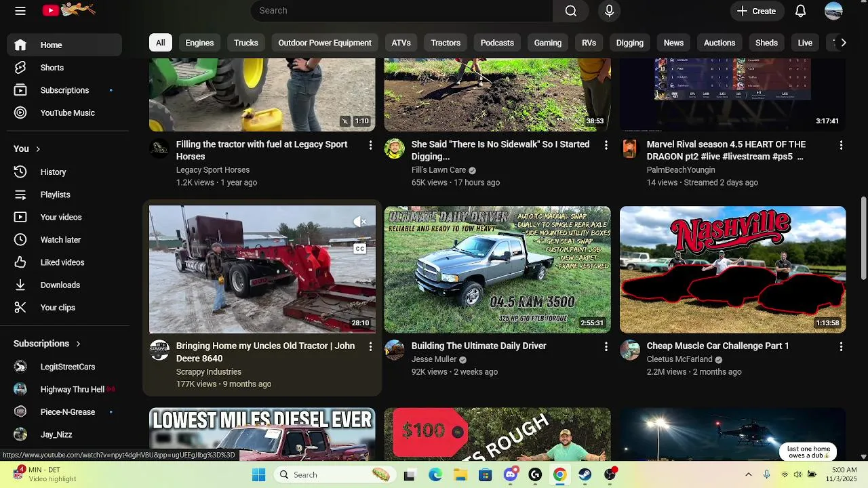Open Highway Thru Hell subscription
The height and width of the screenshot is (488, 868).
tap(64, 389)
